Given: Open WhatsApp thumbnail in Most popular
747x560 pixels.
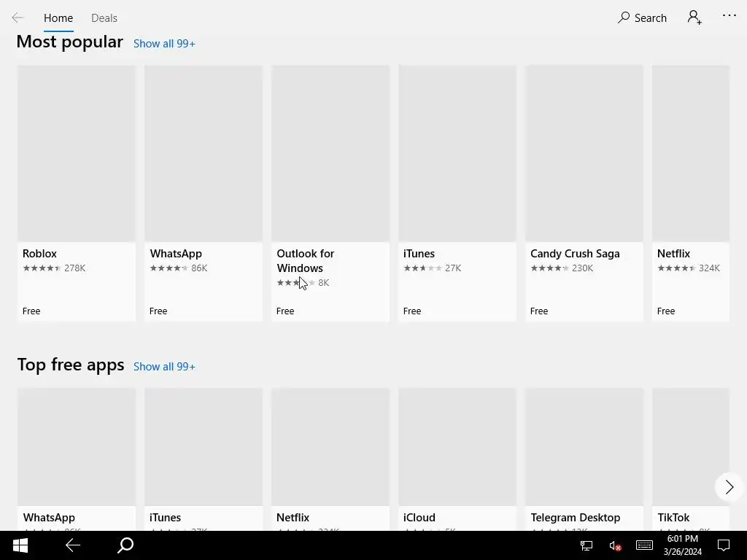Looking at the screenshot, I should click(x=204, y=153).
